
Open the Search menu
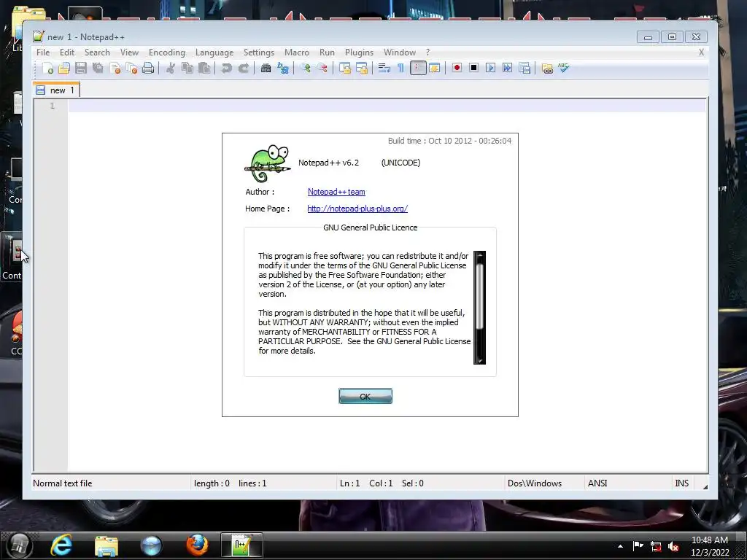point(97,52)
